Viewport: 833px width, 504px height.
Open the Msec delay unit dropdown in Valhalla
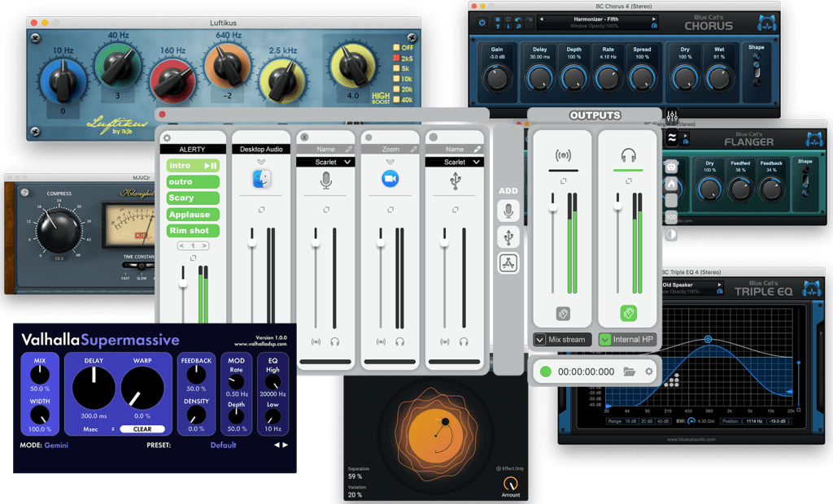(x=98, y=429)
